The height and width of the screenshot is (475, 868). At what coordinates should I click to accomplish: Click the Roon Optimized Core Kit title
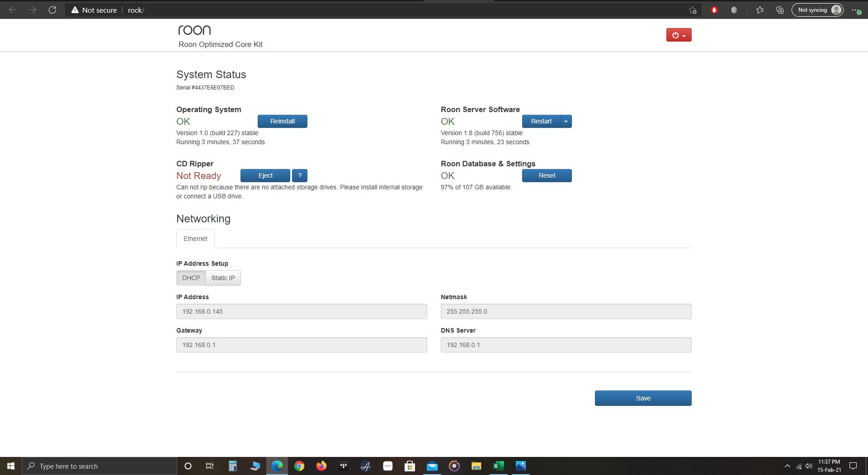[221, 44]
